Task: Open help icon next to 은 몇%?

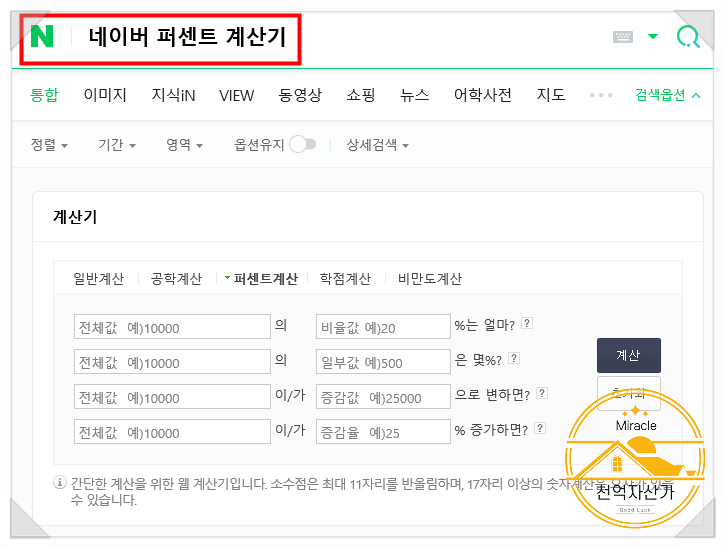Action: point(514,358)
